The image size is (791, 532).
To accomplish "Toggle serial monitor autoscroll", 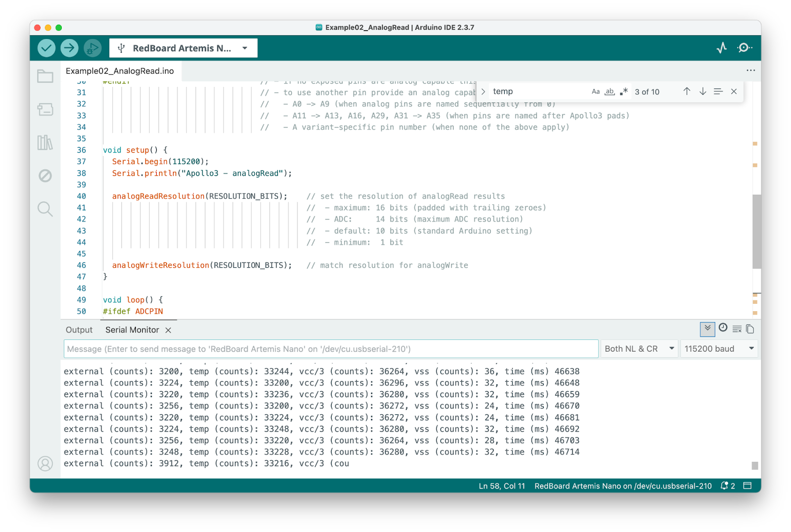I will tap(707, 328).
